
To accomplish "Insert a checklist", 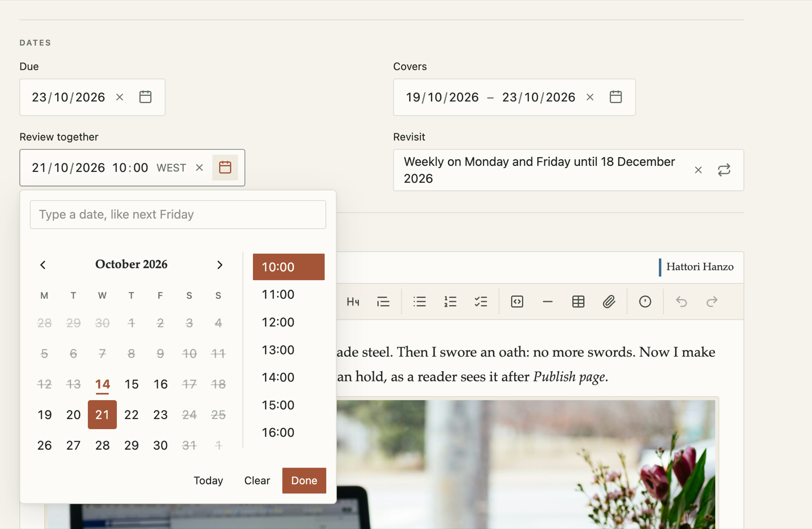I will click(481, 302).
